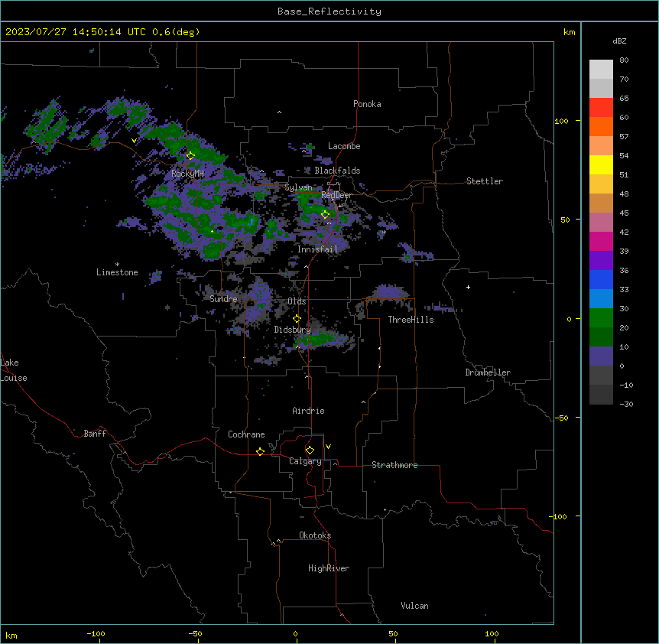This screenshot has height=644, width=659.
Task: Click the Didsbury label
Action: tap(293, 330)
